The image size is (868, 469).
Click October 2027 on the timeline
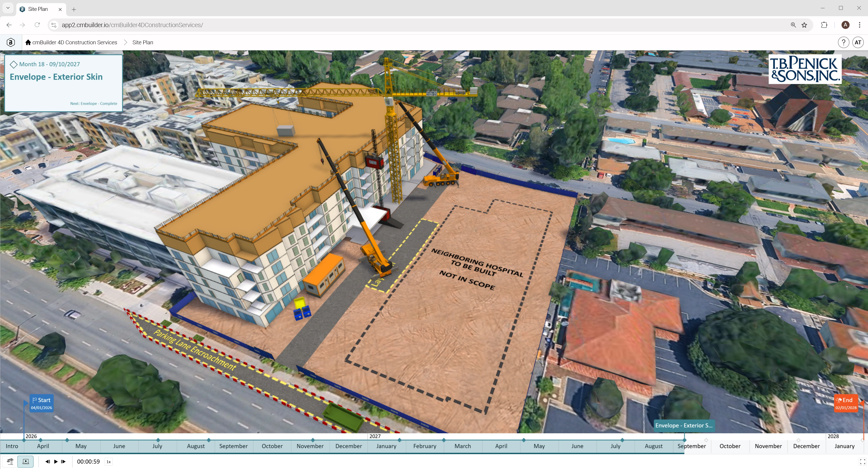[730, 446]
